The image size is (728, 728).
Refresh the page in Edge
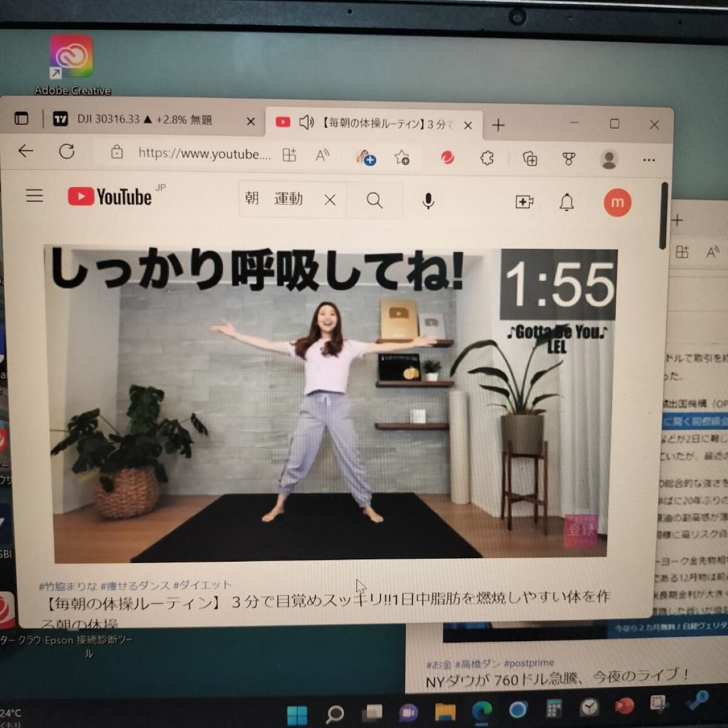(67, 152)
